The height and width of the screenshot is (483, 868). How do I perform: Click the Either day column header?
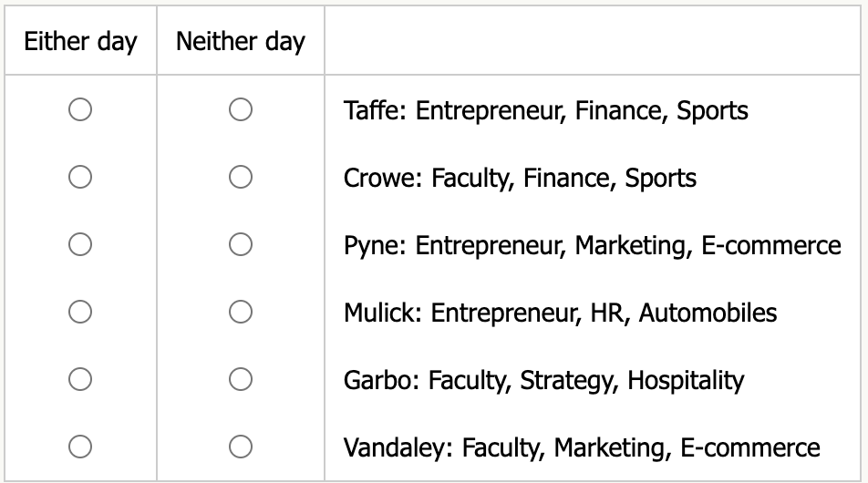click(80, 42)
